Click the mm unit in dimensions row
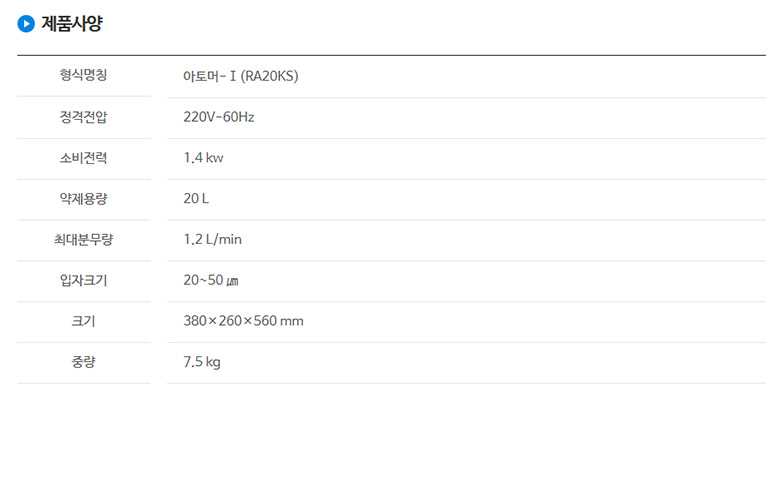Screen dimensions: 780x500 tap(292, 321)
